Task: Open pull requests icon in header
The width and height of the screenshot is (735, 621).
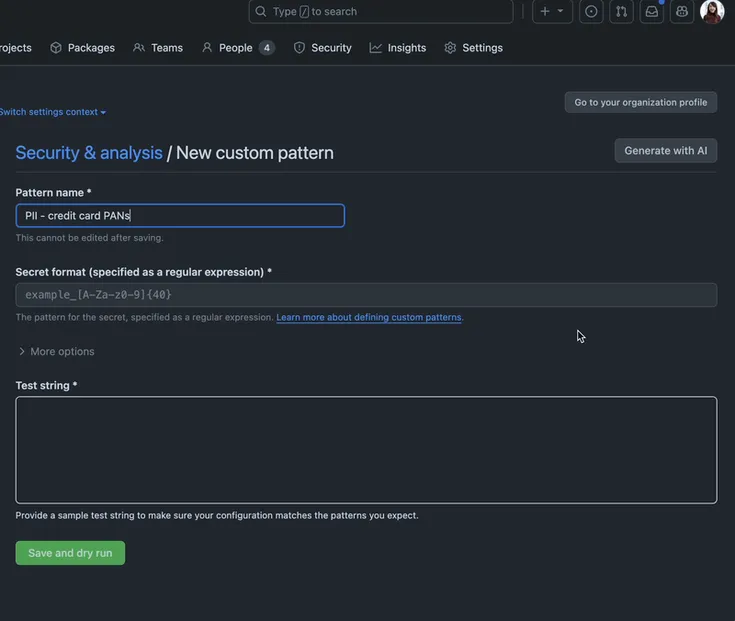Action: [621, 11]
